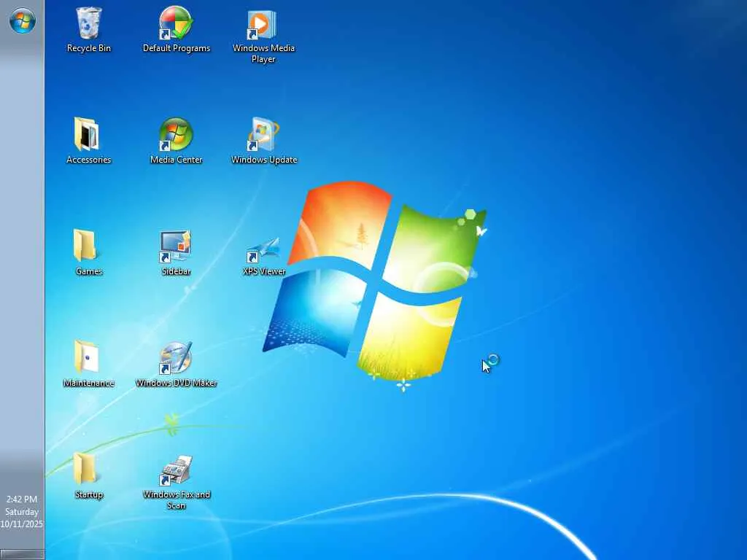Click the 10/11/2025 date on taskbar
747x560 pixels.
[22, 524]
